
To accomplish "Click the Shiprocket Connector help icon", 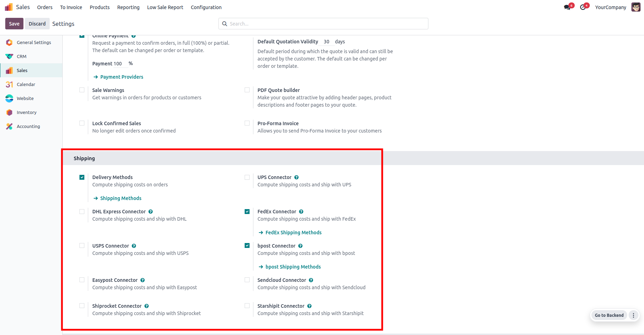I will pyautogui.click(x=147, y=306).
